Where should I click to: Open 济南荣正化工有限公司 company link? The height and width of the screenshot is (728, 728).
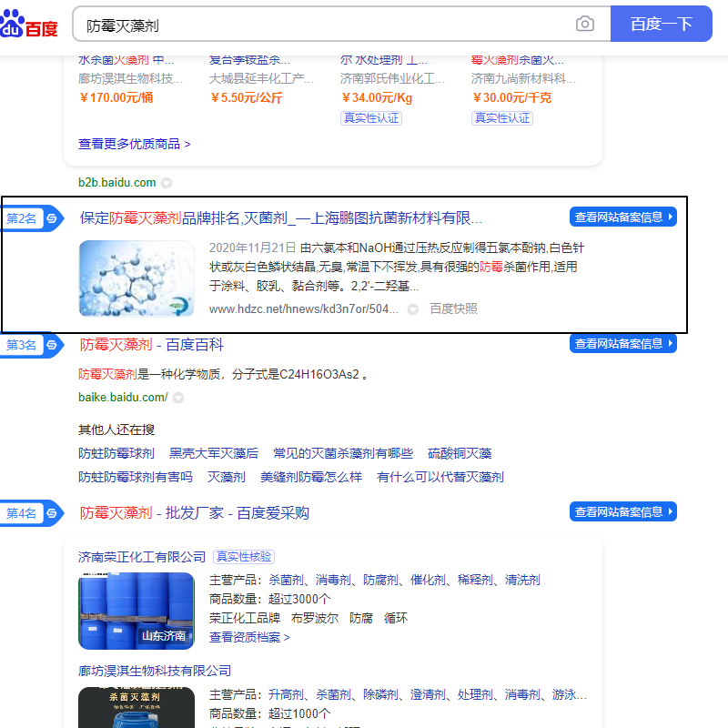(142, 557)
